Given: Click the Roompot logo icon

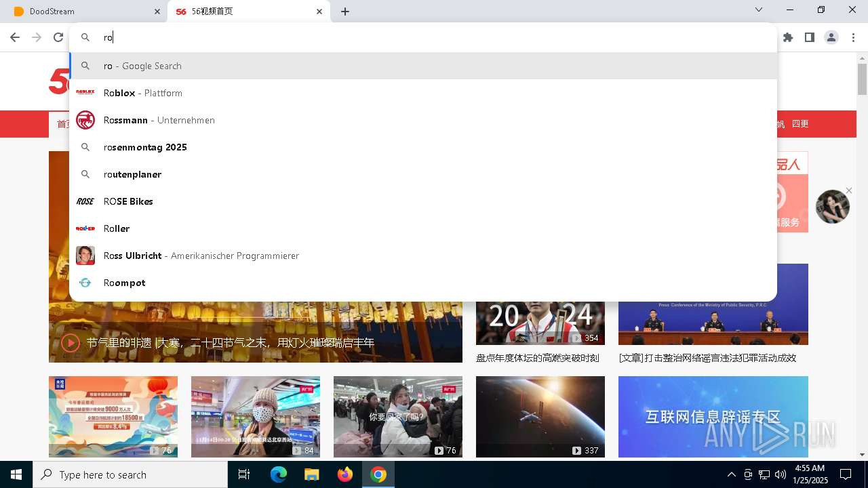Looking at the screenshot, I should 85,283.
